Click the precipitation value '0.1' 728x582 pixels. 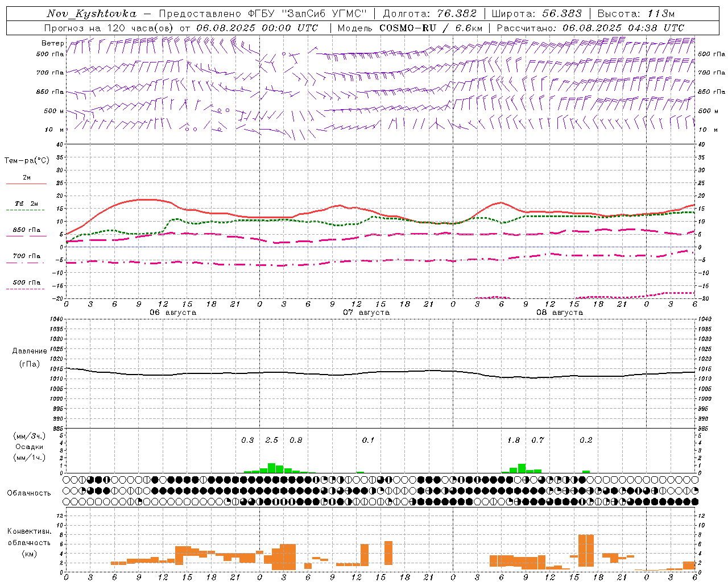click(x=368, y=440)
